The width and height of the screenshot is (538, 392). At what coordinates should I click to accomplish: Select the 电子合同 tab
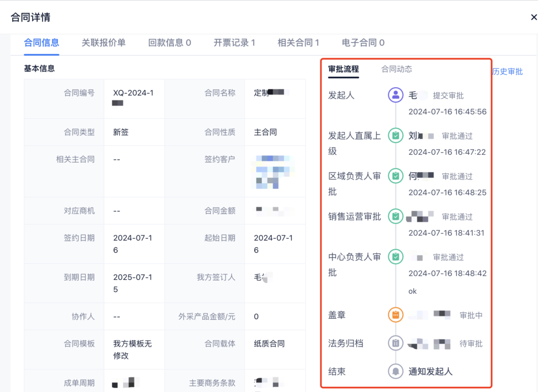(363, 43)
